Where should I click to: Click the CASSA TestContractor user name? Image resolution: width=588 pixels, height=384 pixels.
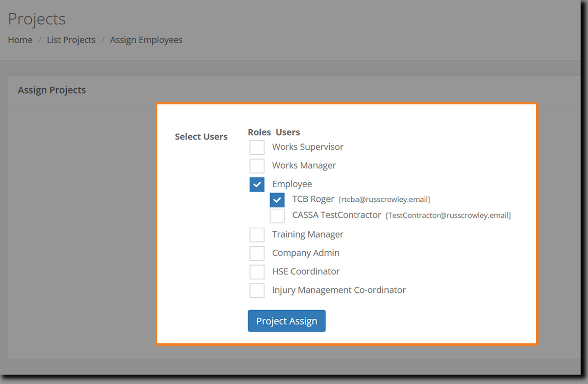click(337, 215)
